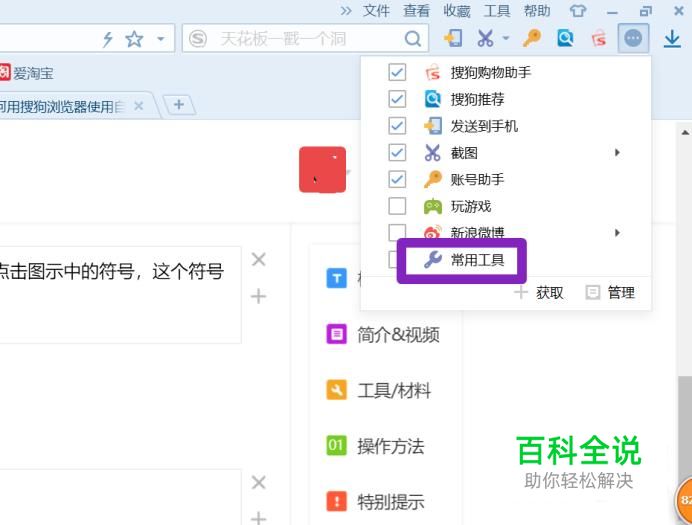Open the 工具 menu
Viewport: 692px width, 525px height.
tap(497, 11)
